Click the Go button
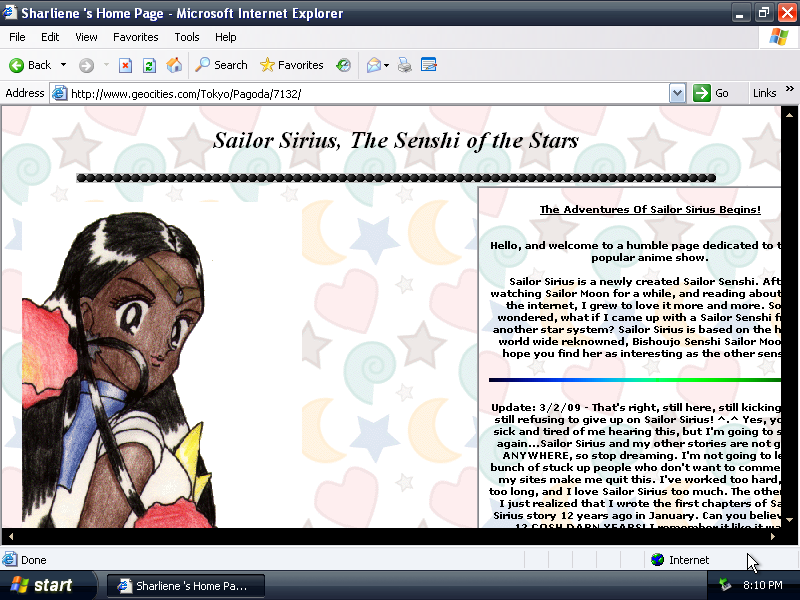800x600 pixels. click(x=711, y=93)
